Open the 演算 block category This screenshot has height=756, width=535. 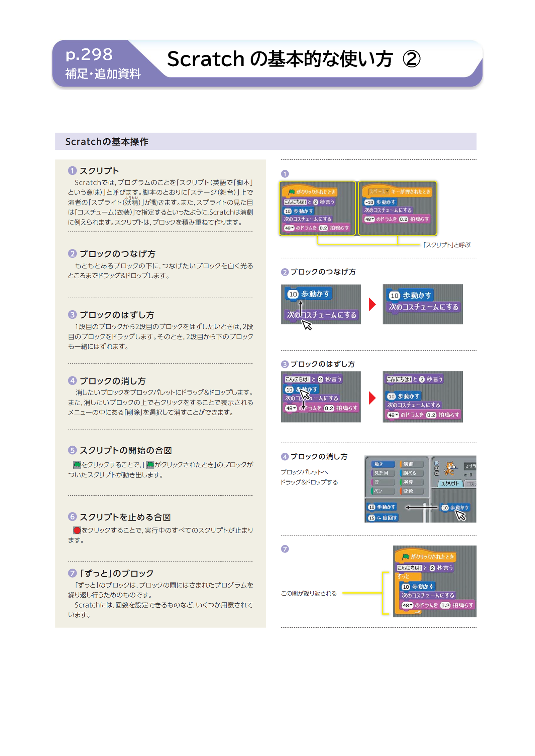[412, 482]
